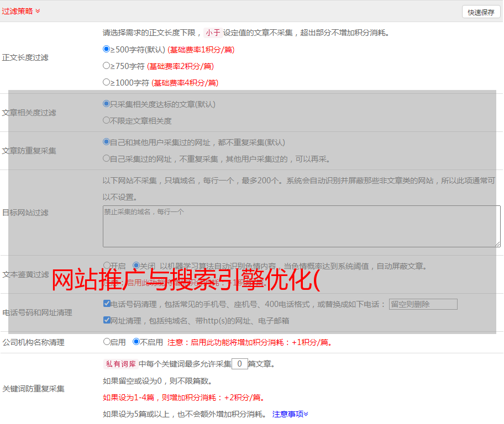Click the keyword article count input box
This screenshot has height=424, width=504.
[x=239, y=364]
